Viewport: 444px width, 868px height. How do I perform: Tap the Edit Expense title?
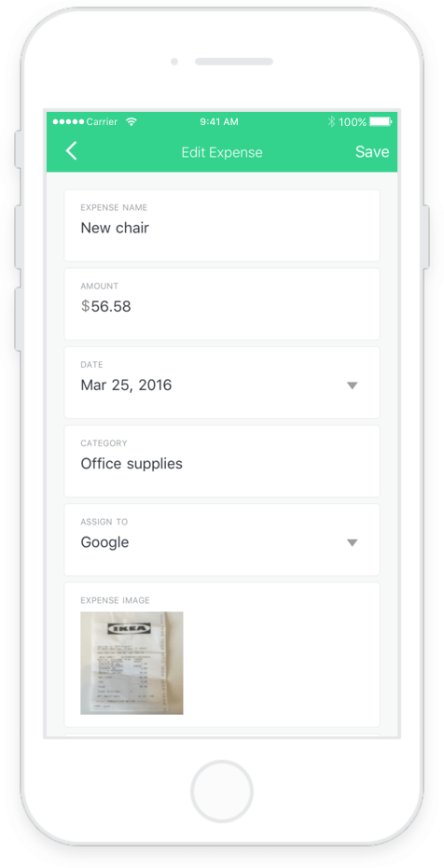(222, 152)
